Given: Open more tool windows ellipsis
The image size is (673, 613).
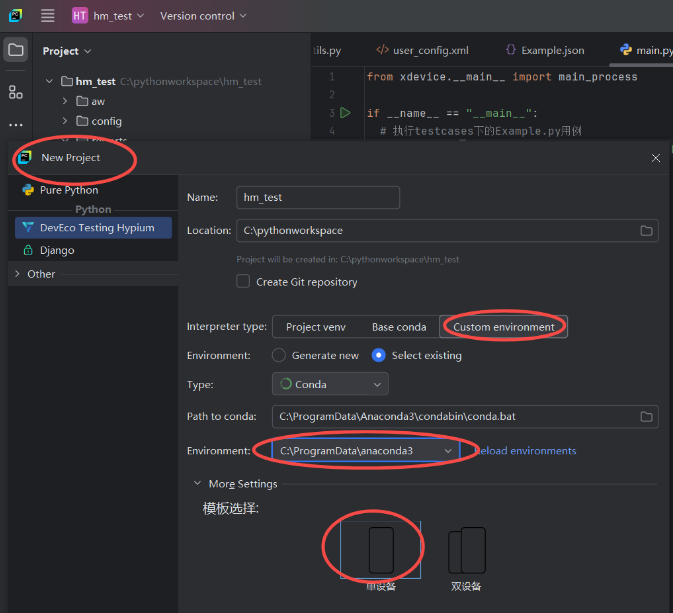Looking at the screenshot, I should [x=16, y=125].
